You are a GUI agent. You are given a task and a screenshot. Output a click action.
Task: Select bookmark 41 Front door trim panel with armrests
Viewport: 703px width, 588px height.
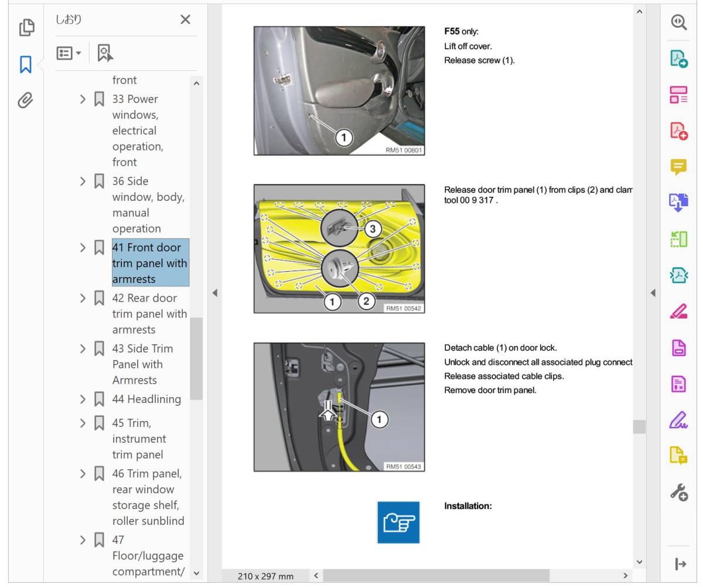click(x=150, y=263)
